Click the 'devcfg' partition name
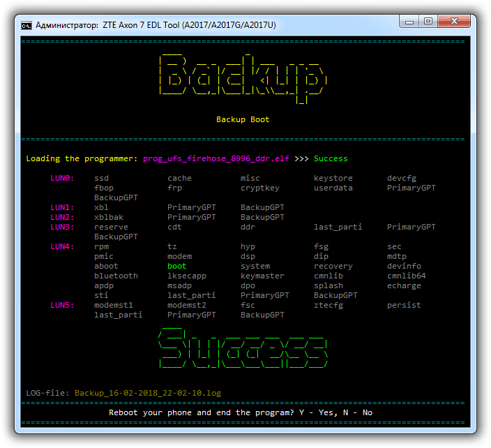The height and width of the screenshot is (448, 491). pos(402,178)
